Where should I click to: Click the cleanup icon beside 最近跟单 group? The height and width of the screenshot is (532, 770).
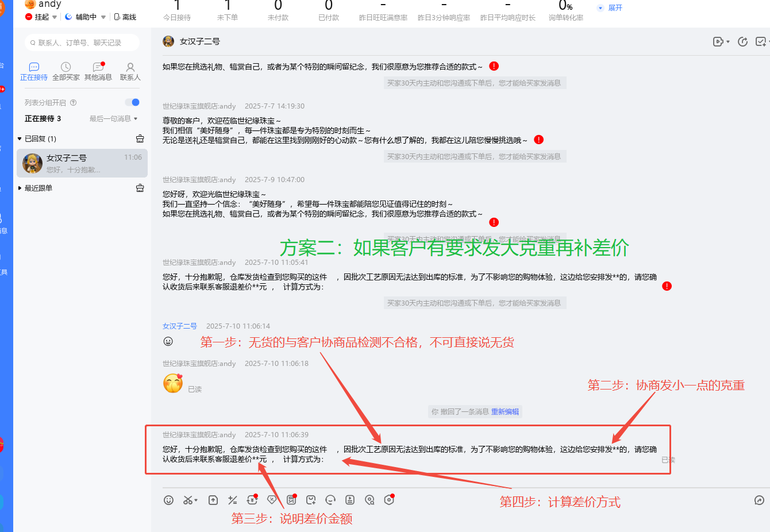click(140, 188)
